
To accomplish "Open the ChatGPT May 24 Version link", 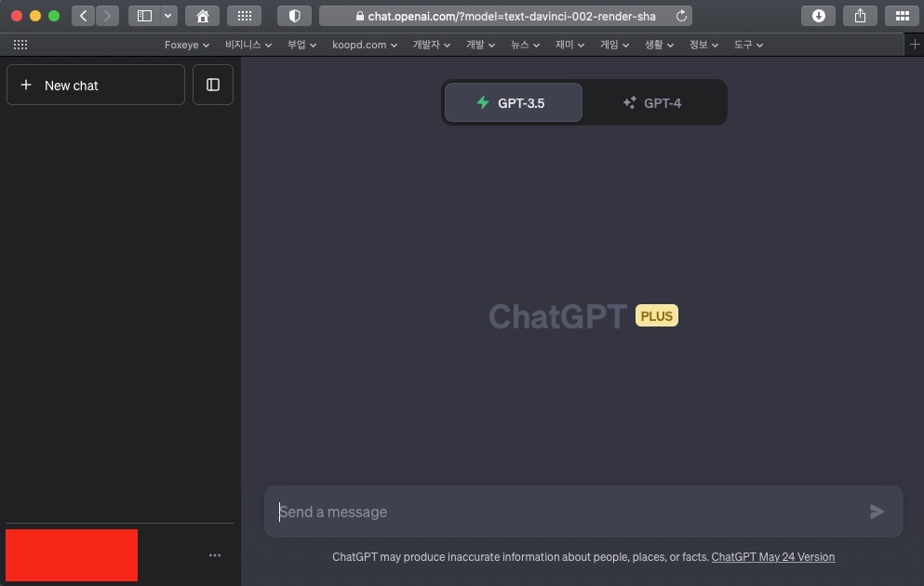I will click(x=772, y=556).
